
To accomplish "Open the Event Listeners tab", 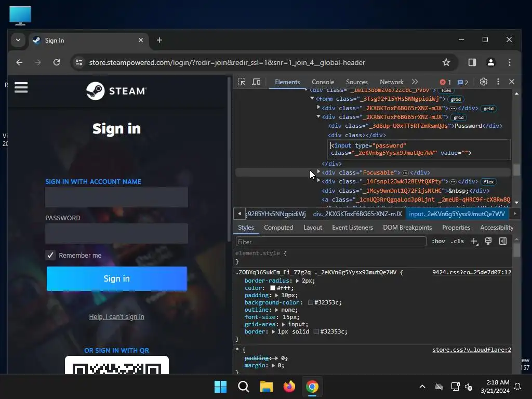I will pyautogui.click(x=353, y=228).
